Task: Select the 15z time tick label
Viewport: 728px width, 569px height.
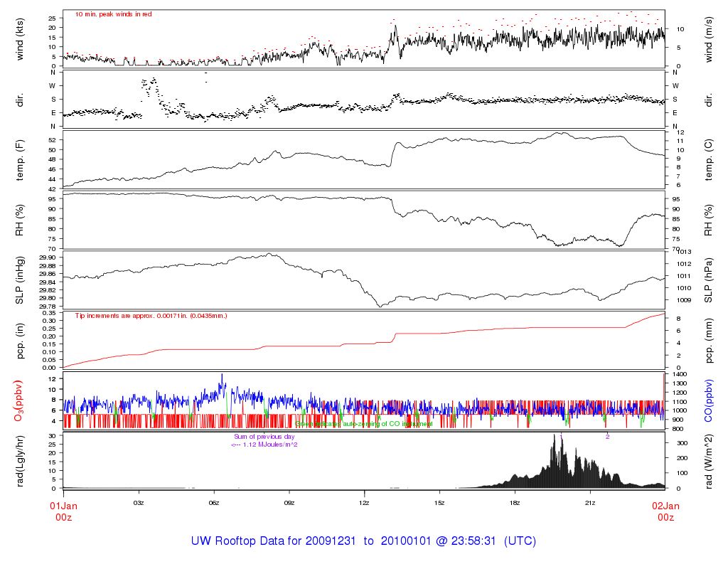Action: (439, 503)
